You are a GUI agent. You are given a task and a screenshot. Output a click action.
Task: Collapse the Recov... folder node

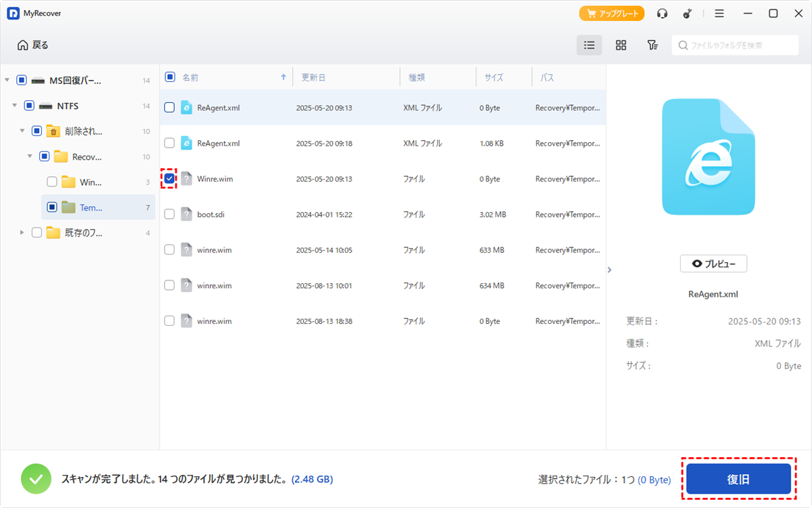point(29,156)
